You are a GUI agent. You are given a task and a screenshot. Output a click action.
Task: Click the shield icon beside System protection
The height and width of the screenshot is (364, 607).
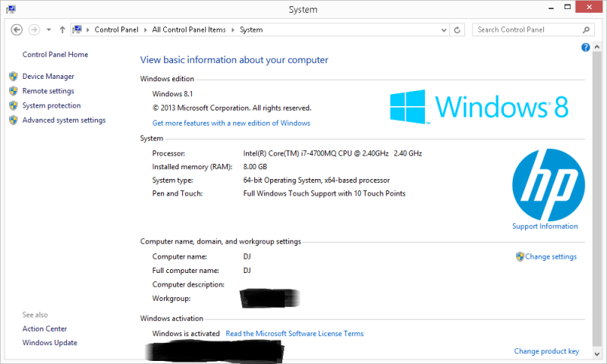14,105
